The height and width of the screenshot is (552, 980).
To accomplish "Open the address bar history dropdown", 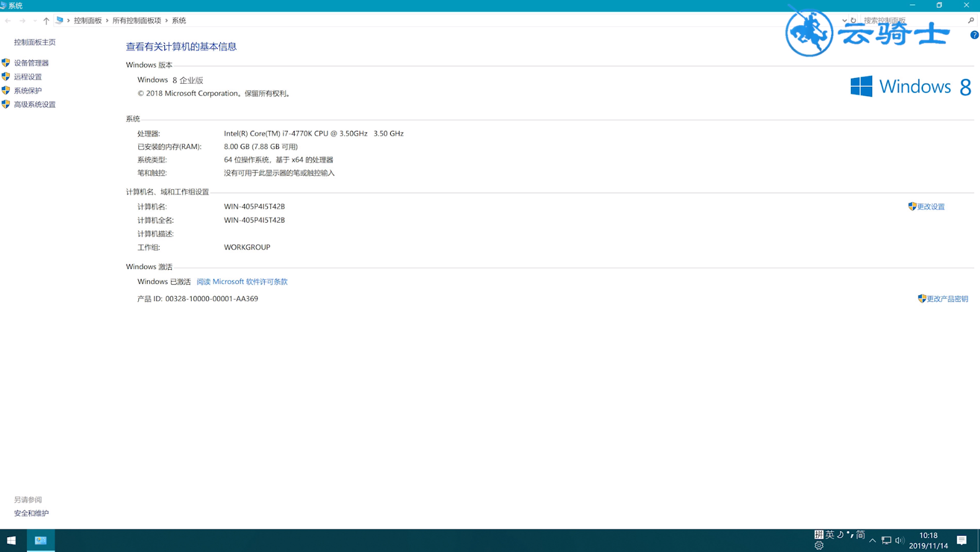I will coord(844,20).
